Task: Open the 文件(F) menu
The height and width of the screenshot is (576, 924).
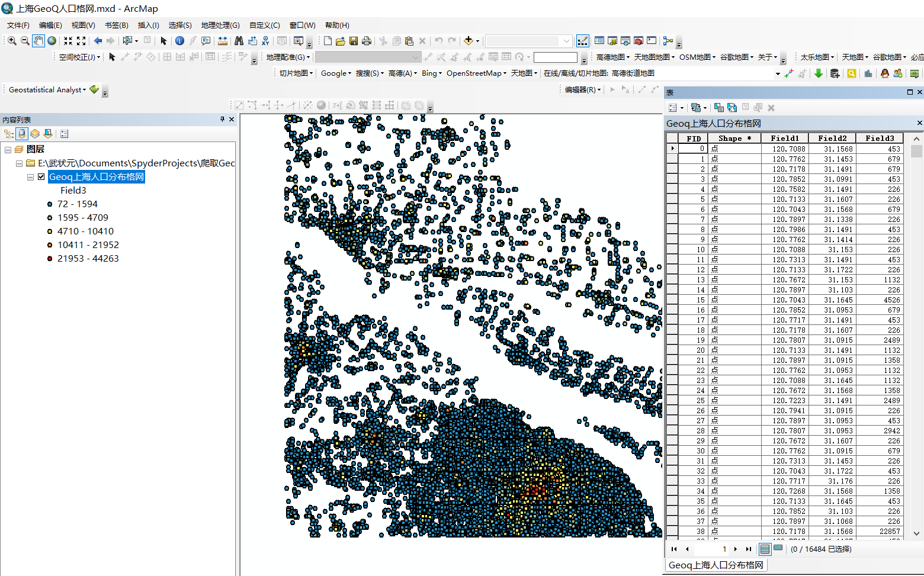Action: coord(18,25)
